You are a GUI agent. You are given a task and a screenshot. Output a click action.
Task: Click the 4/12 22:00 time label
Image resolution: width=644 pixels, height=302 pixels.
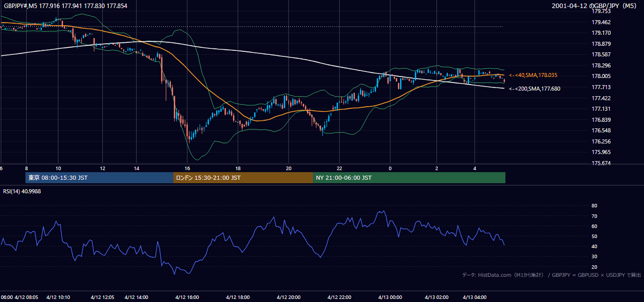point(339,297)
